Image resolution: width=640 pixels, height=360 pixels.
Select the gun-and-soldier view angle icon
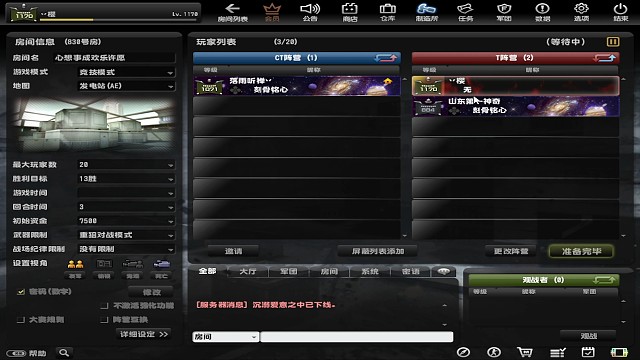(x=133, y=264)
